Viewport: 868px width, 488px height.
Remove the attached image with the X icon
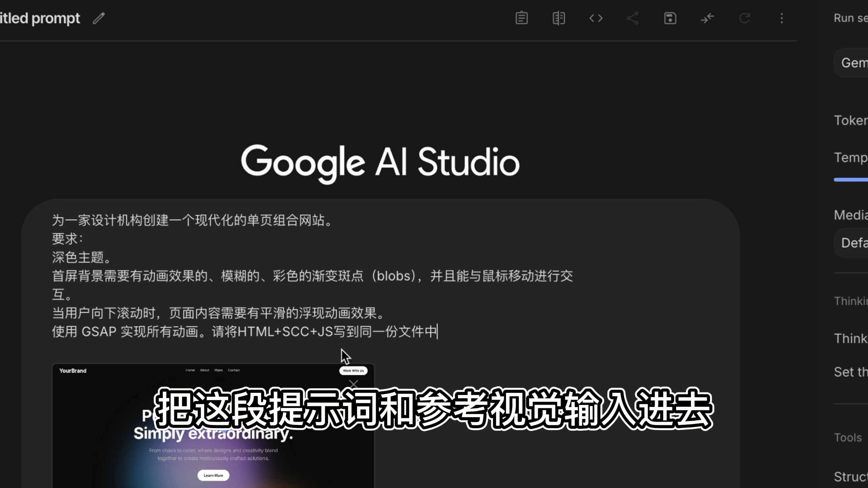click(x=354, y=384)
